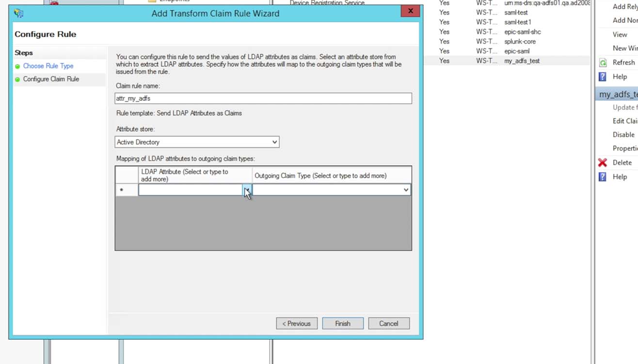Expand the LDAP Attribute dropdown arrow
The height and width of the screenshot is (364, 638).
pyautogui.click(x=247, y=190)
